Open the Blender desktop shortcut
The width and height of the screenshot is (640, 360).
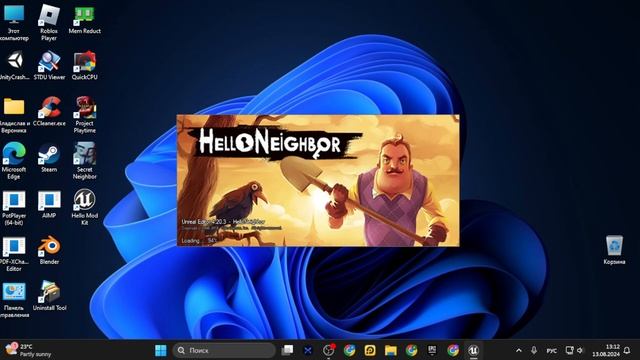pyautogui.click(x=49, y=250)
